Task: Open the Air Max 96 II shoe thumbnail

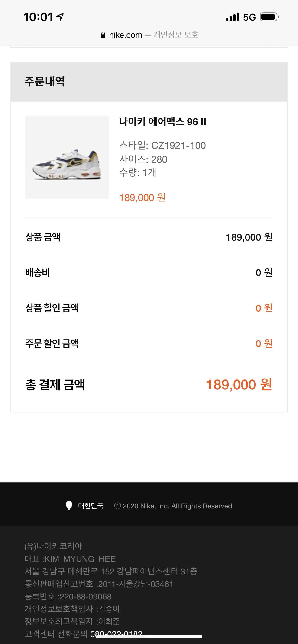Action: pos(67,157)
